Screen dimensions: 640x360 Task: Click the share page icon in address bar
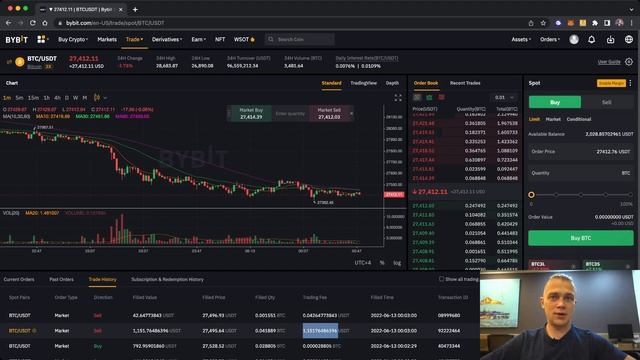coord(531,23)
